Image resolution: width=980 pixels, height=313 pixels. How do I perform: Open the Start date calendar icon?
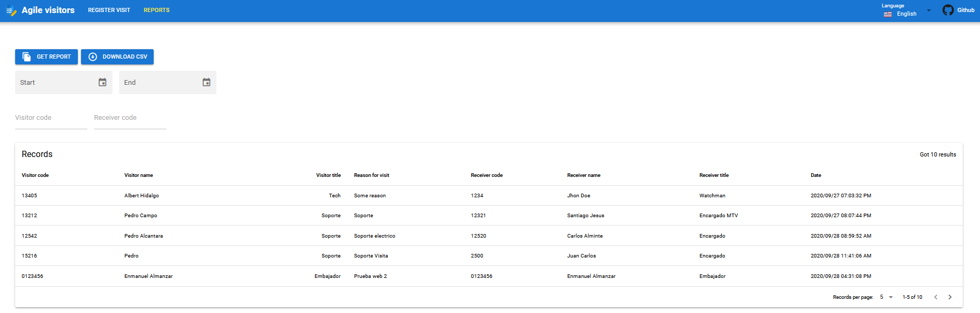(102, 82)
